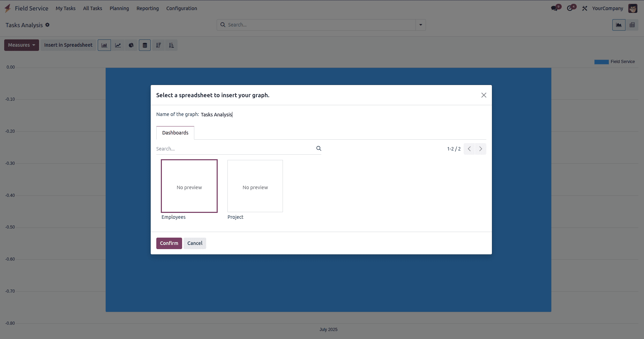The height and width of the screenshot is (339, 644).
Task: Click the 1-2 / 2 pager counter
Action: [x=454, y=149]
